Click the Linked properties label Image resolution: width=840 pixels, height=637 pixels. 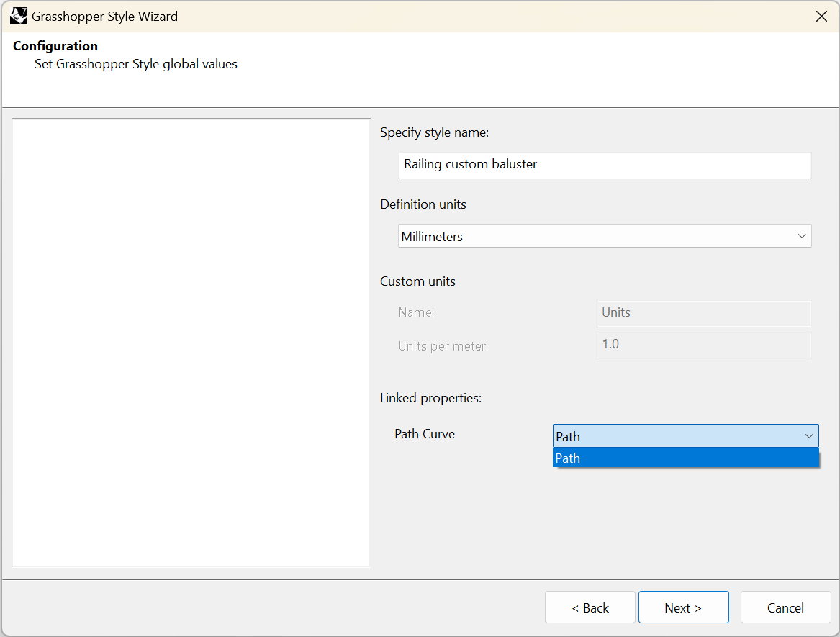[x=430, y=398]
